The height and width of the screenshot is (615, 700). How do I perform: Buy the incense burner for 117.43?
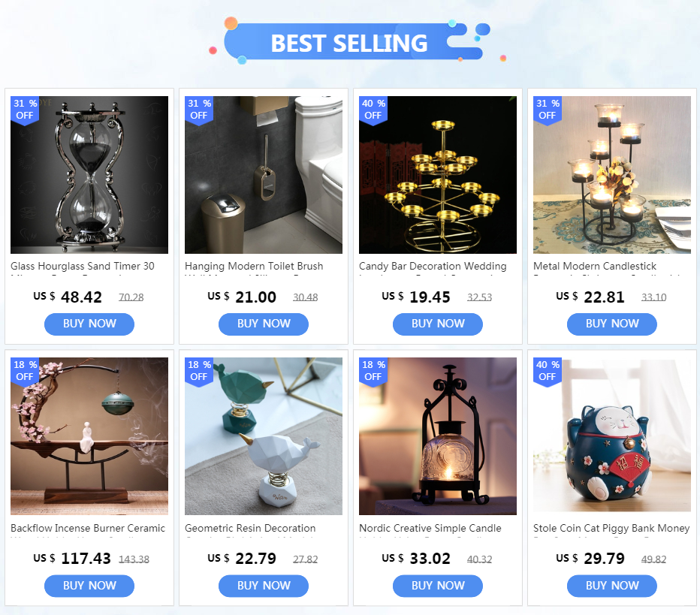click(89, 586)
